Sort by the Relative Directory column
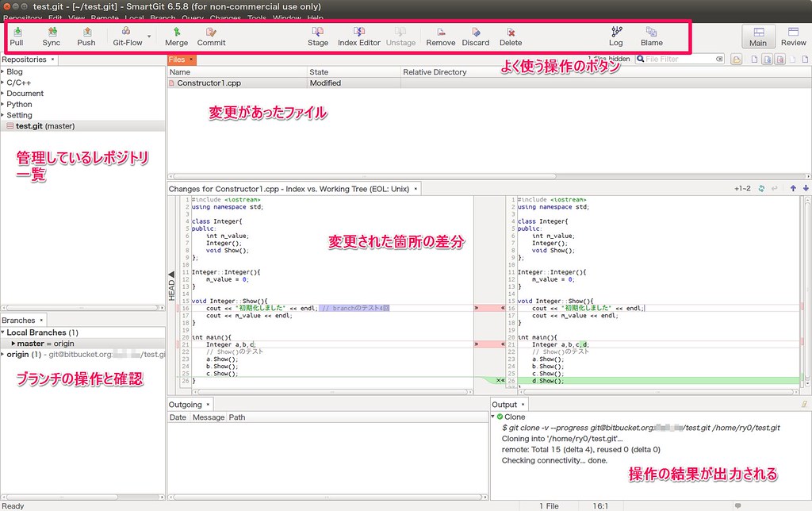This screenshot has height=511, width=812. coord(606,72)
